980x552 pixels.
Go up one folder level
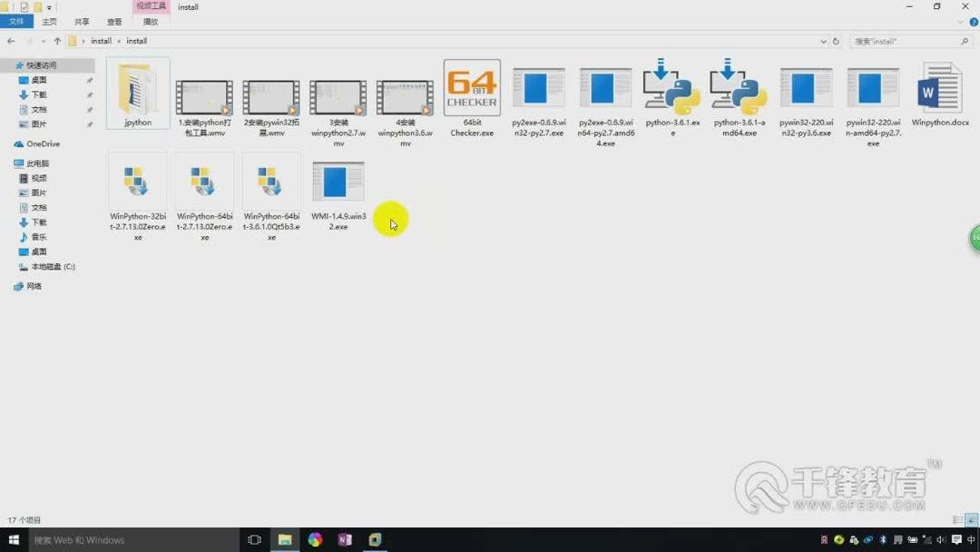pyautogui.click(x=56, y=41)
